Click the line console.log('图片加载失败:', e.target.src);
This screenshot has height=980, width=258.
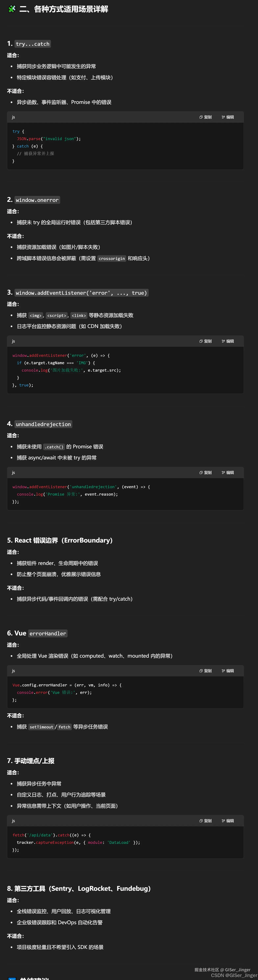tap(71, 370)
